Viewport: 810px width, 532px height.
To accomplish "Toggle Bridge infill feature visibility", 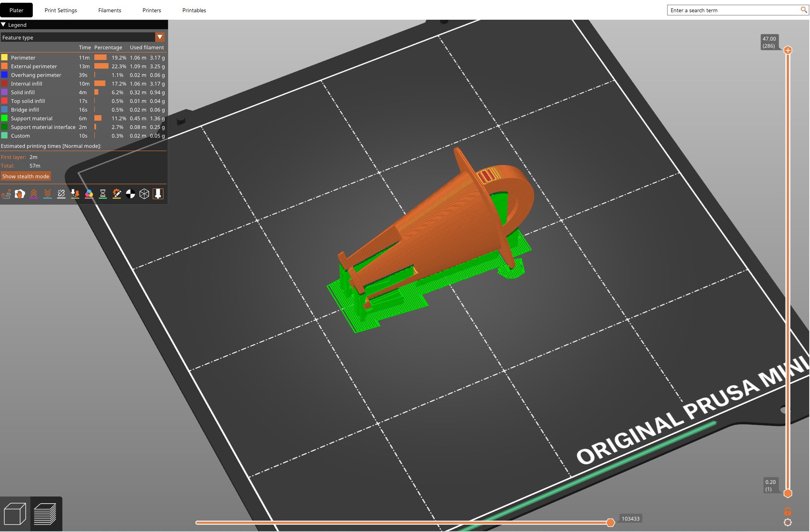I will (83, 110).
